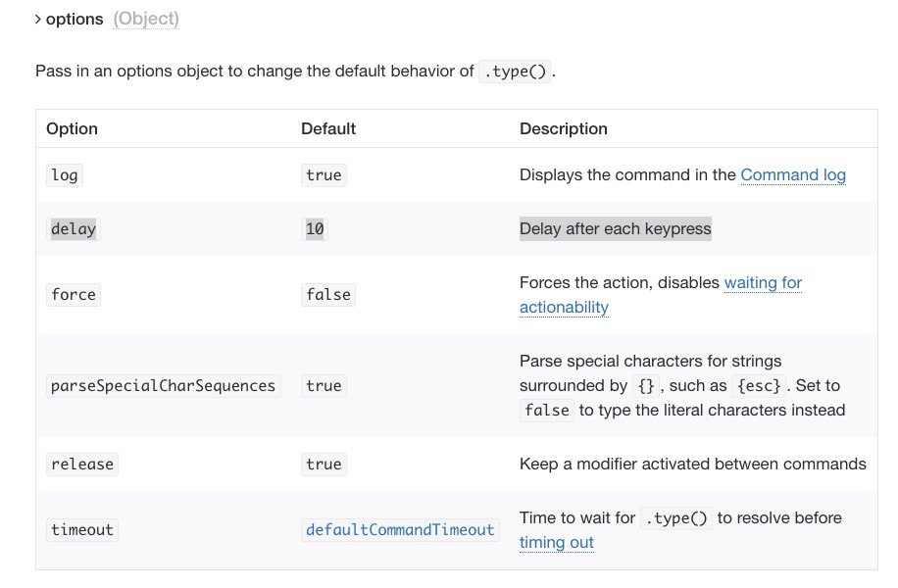Select the force option code
This screenshot has height=588, width=898.
74,295
